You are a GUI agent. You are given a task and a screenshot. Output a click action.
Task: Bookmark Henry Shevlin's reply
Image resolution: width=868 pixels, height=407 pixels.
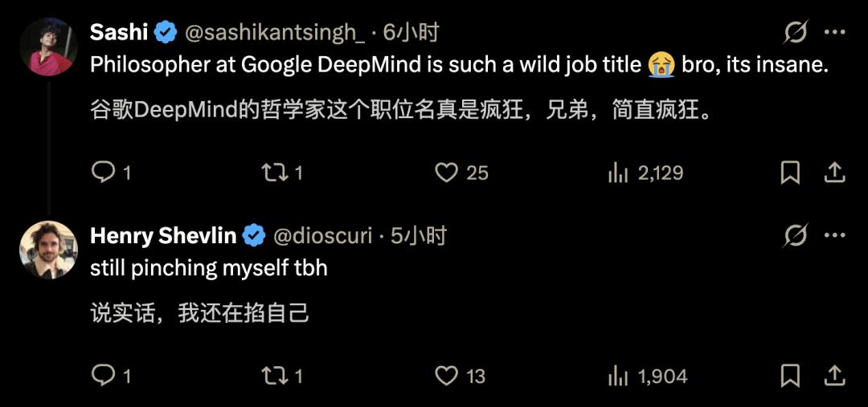click(x=790, y=375)
